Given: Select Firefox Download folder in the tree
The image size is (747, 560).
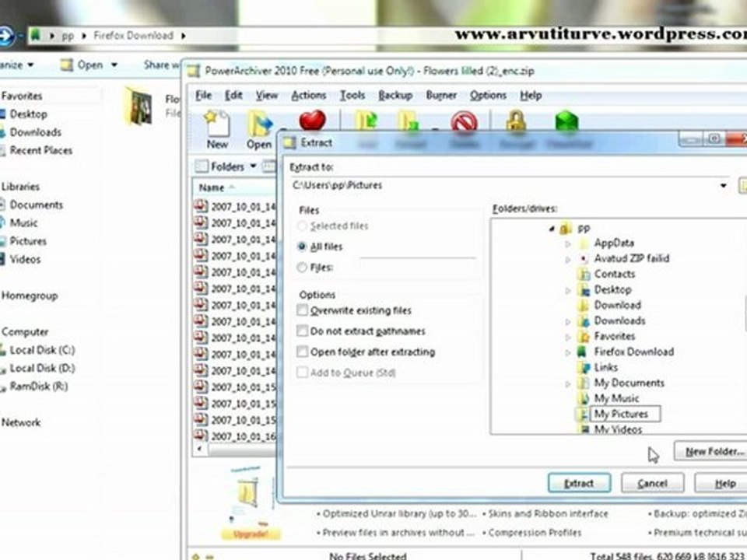Looking at the screenshot, I should pos(633,352).
